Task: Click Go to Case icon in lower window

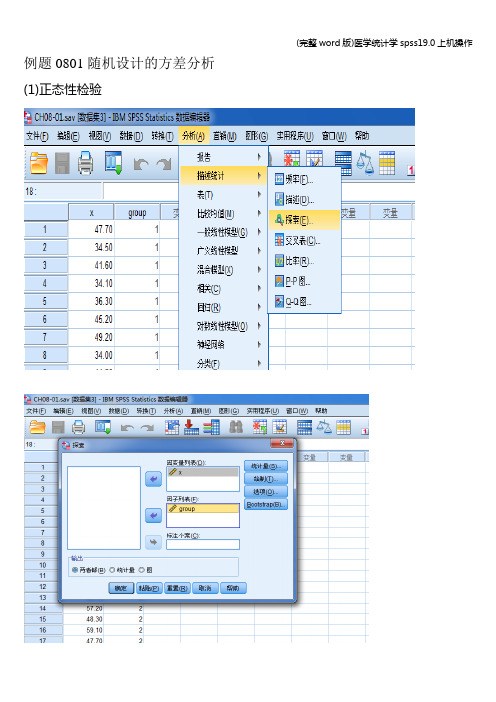Action: pyautogui.click(x=172, y=427)
